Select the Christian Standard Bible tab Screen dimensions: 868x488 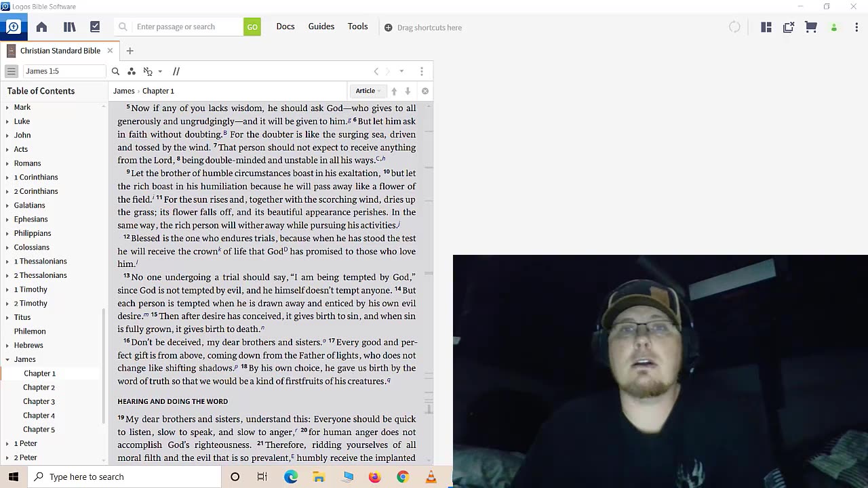click(x=60, y=51)
